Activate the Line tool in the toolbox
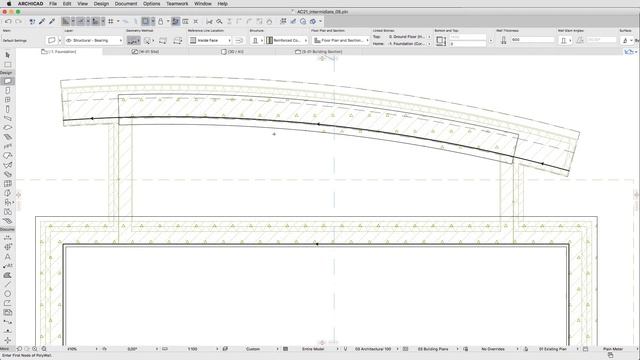The image size is (640, 360). [7, 284]
